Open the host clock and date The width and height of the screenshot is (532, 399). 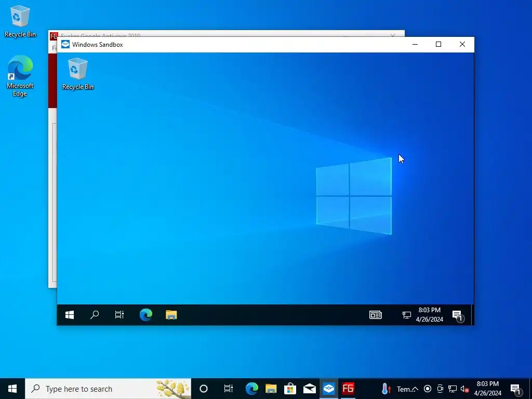[487, 389]
